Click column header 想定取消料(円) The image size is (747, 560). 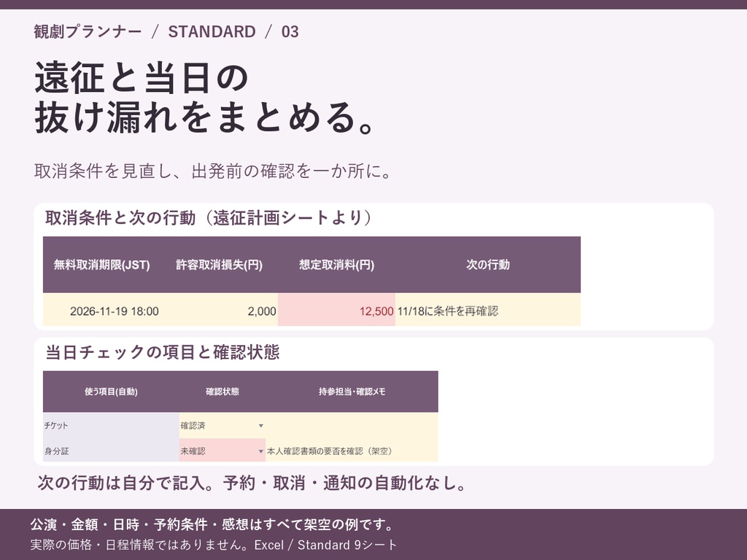point(336,265)
